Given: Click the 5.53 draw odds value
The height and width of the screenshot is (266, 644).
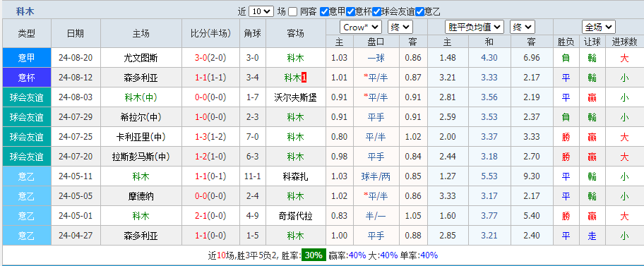Looking at the screenshot, I should [x=489, y=176].
